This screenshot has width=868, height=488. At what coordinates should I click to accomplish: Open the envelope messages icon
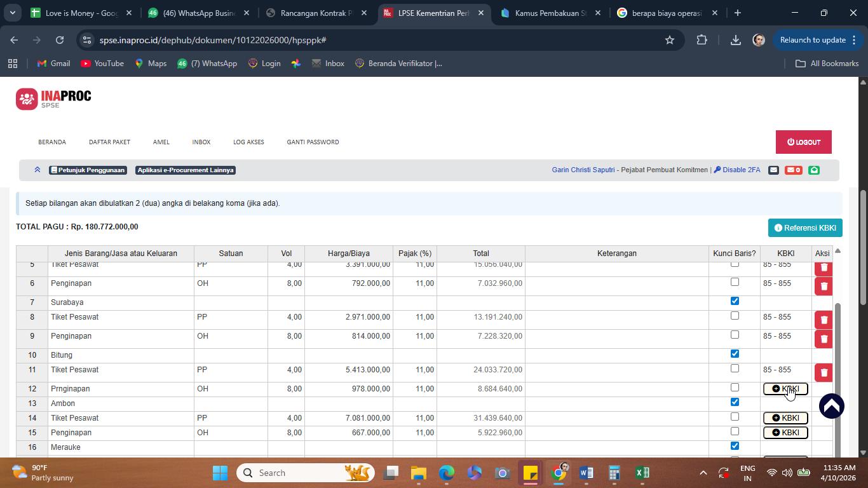pyautogui.click(x=773, y=170)
